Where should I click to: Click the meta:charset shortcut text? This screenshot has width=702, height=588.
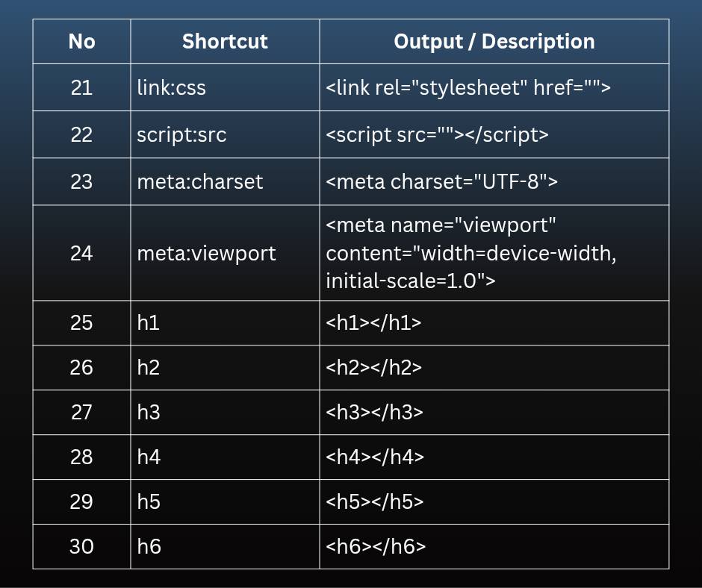pos(199,181)
